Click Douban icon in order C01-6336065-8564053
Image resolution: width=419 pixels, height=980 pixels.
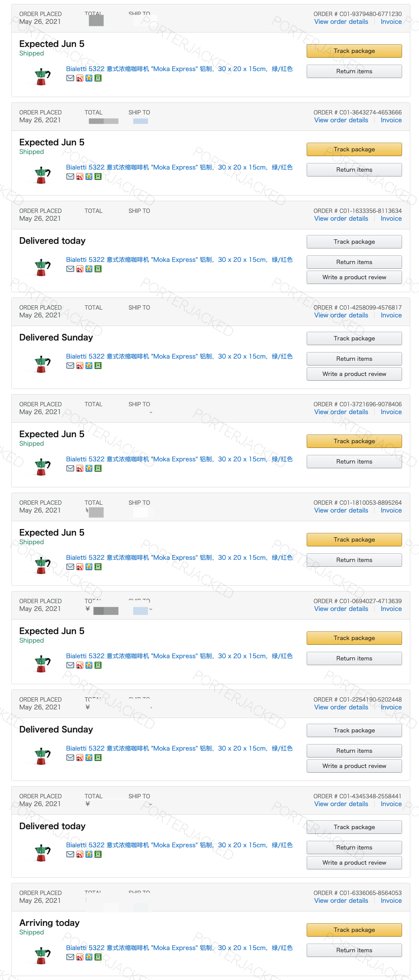pyautogui.click(x=98, y=957)
